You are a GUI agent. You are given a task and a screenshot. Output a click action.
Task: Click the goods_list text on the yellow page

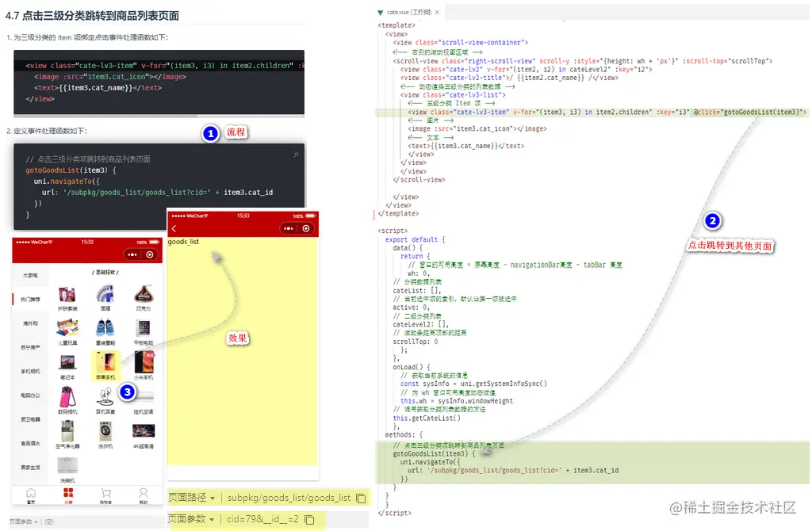(183, 242)
